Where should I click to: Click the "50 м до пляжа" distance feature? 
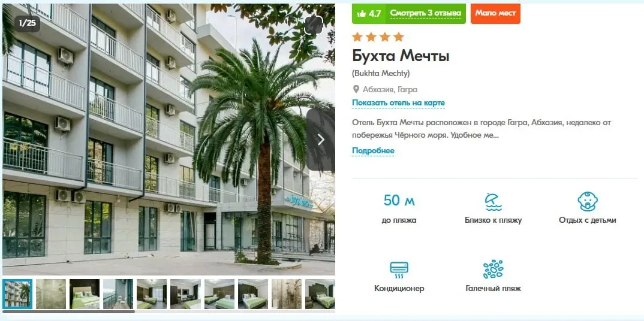tap(399, 208)
